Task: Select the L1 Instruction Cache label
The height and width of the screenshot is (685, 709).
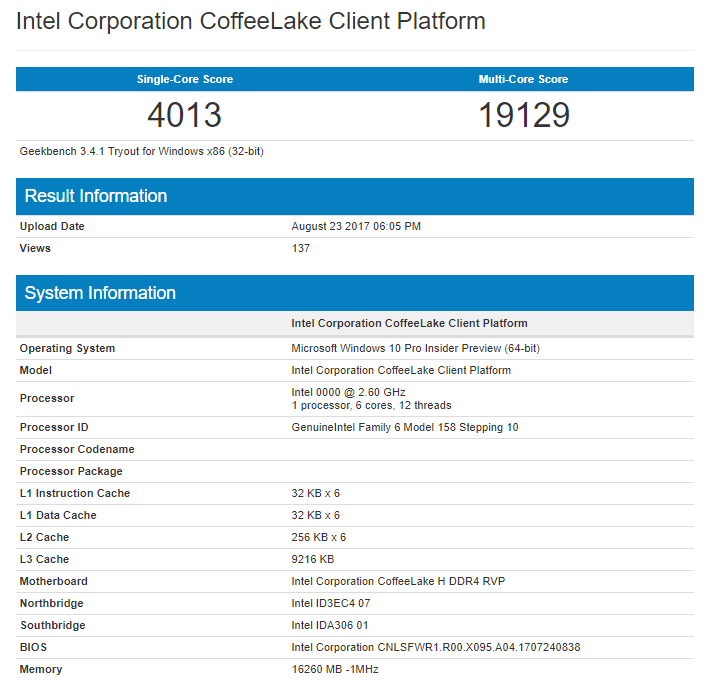Action: (75, 493)
